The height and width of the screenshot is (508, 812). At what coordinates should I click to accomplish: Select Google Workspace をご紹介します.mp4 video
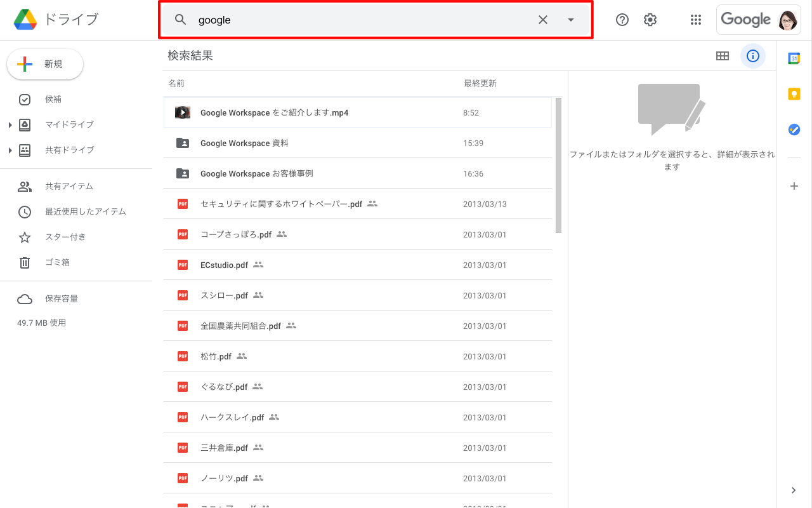coord(358,112)
